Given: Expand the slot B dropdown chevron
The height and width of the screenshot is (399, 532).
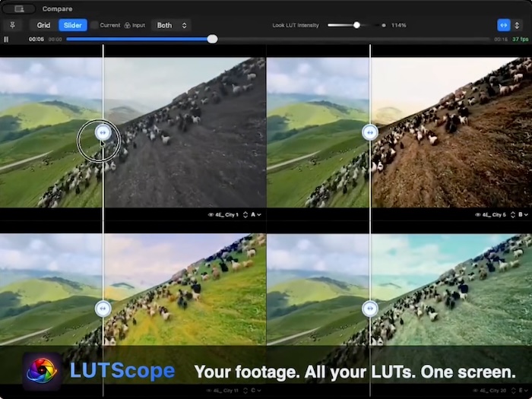Looking at the screenshot, I should [526, 215].
